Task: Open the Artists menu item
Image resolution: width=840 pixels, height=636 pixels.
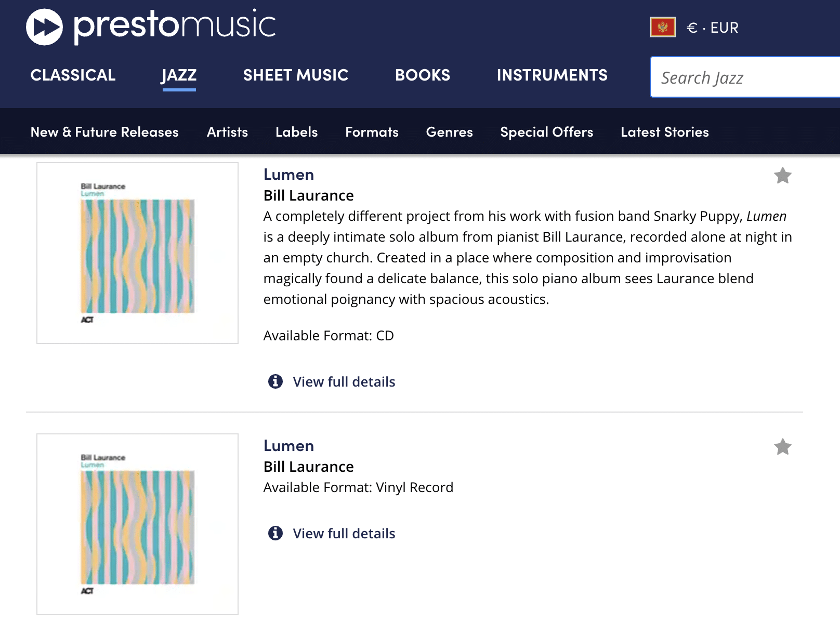Action: click(x=227, y=132)
